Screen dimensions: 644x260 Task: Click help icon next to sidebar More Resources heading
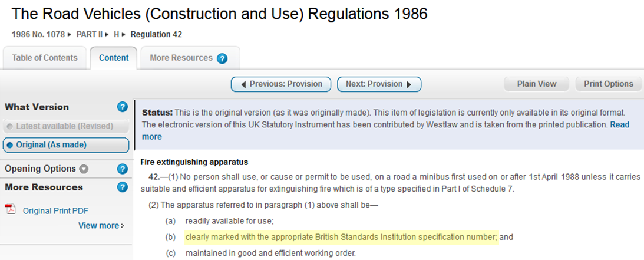coord(123,187)
